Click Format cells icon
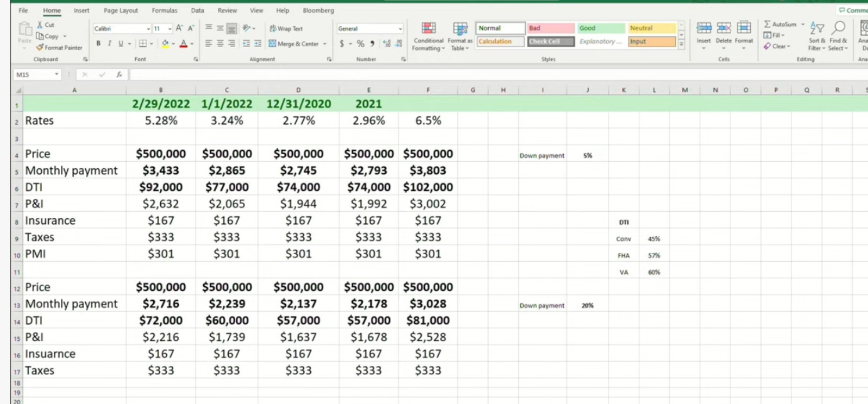The width and height of the screenshot is (868, 404). 744,28
